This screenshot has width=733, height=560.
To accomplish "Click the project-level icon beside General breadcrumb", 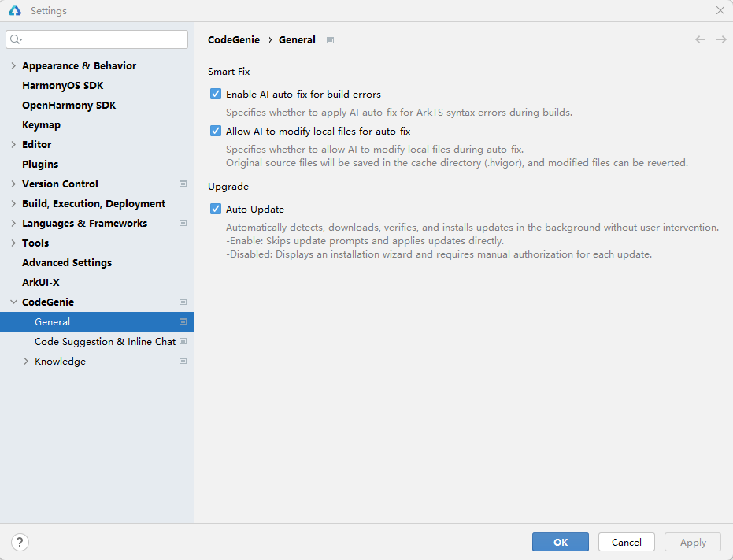I will tap(331, 40).
